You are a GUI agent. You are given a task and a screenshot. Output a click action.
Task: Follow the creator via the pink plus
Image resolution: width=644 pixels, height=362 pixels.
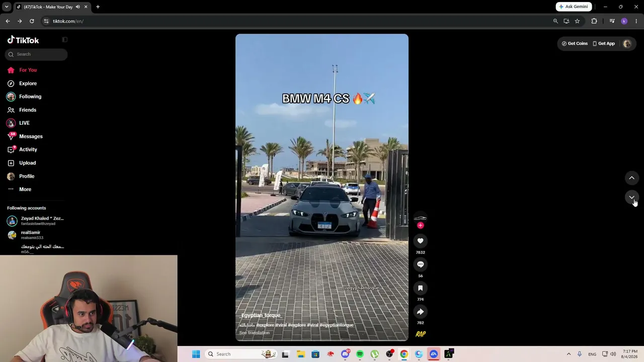(420, 225)
